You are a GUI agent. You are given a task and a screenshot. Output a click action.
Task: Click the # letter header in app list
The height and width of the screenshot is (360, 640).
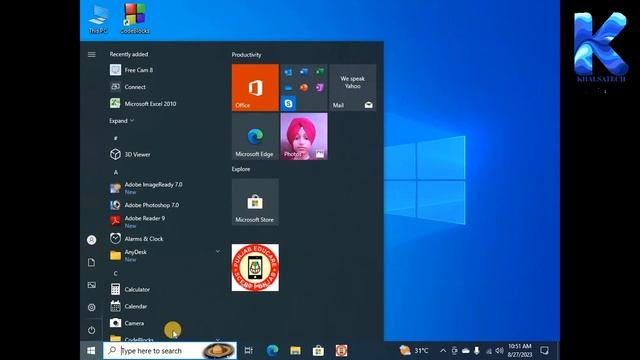pyautogui.click(x=116, y=138)
